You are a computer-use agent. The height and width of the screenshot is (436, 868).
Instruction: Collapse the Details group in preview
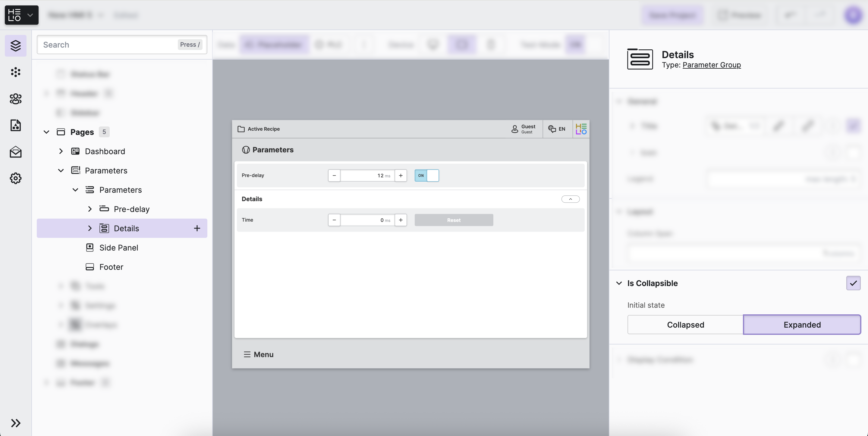pyautogui.click(x=570, y=199)
